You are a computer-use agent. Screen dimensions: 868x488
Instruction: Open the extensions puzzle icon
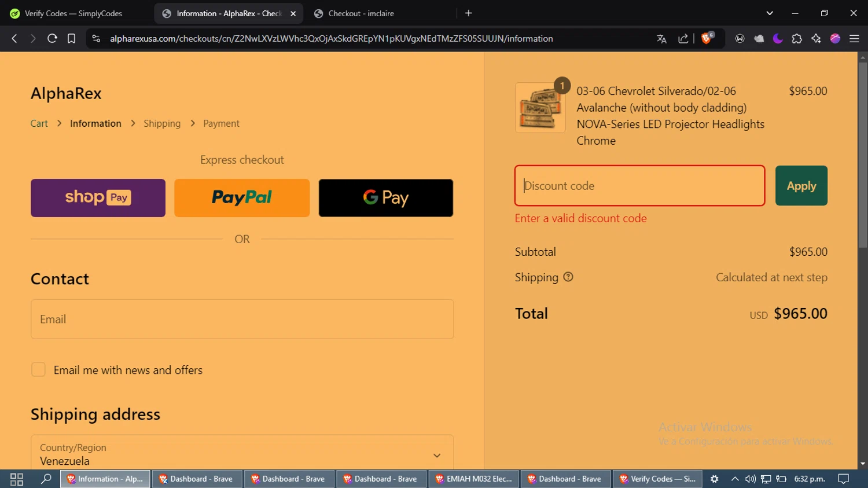point(797,39)
